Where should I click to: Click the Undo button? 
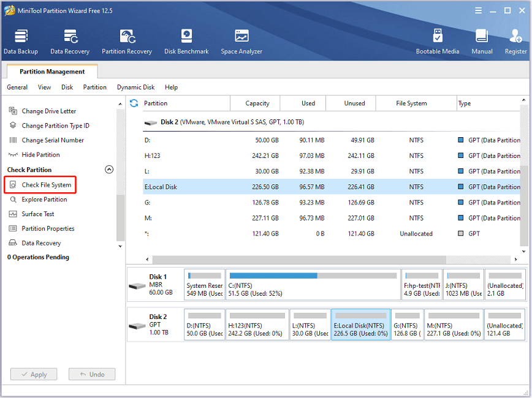[92, 374]
